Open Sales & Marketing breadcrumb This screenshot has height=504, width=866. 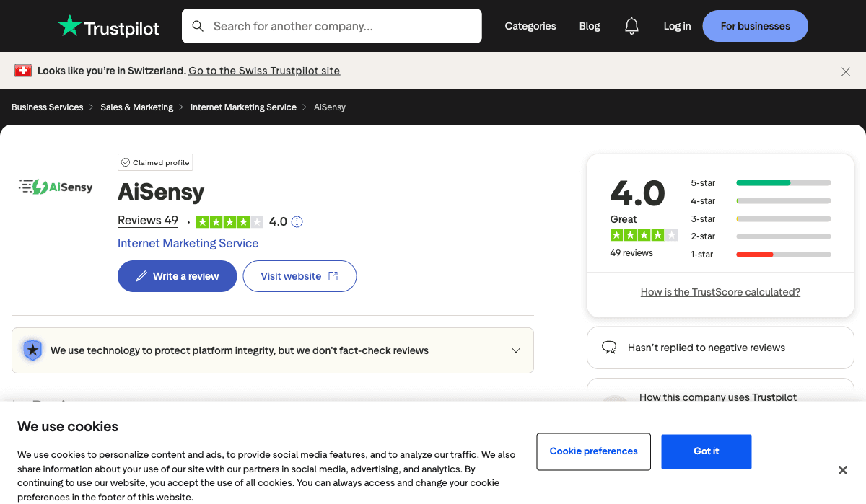(137, 107)
